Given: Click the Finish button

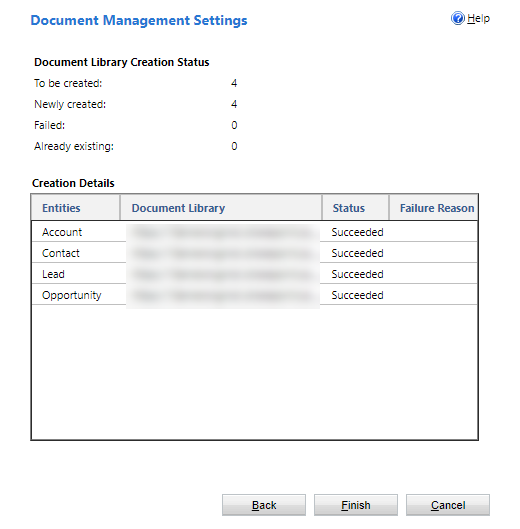Looking at the screenshot, I should click(x=356, y=505).
